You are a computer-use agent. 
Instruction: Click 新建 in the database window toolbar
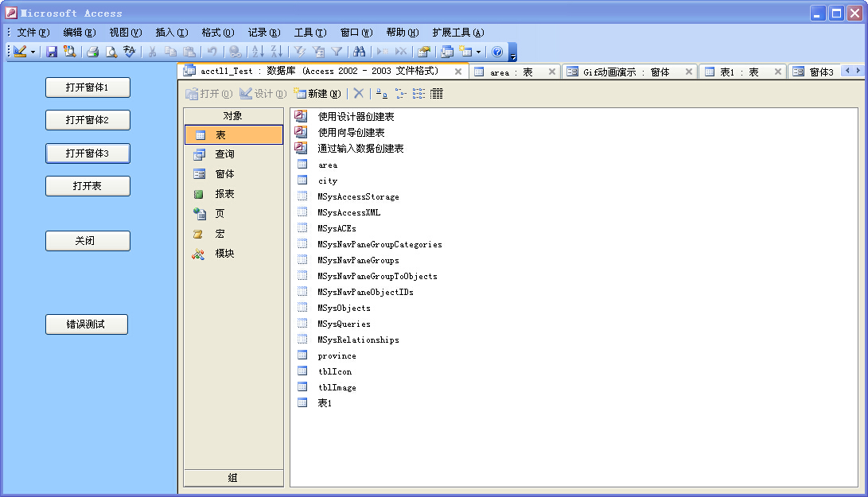click(317, 94)
